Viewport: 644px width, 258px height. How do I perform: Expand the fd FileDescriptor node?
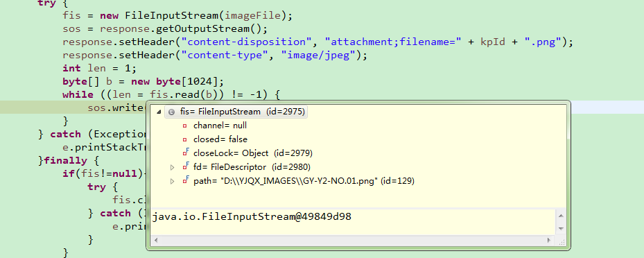pos(173,167)
